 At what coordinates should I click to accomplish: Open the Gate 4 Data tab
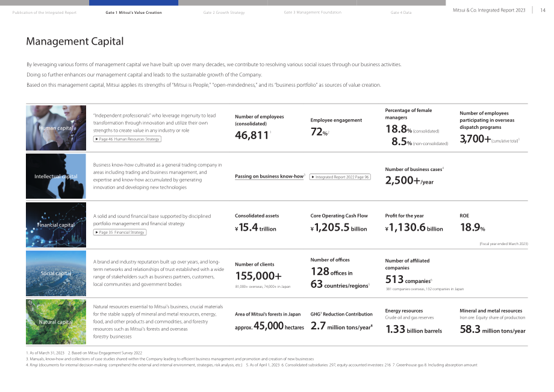[x=401, y=13]
